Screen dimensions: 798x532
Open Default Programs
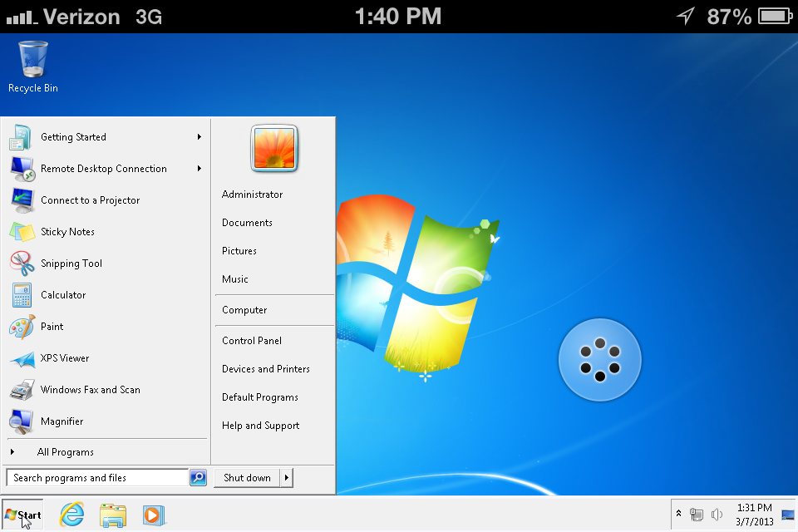coord(260,397)
